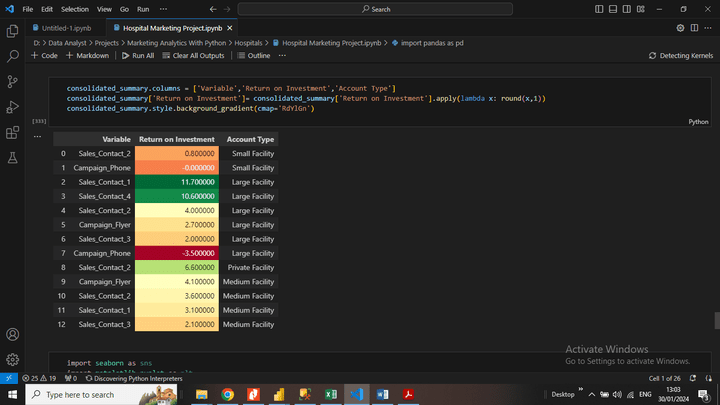Open Excel from taskbar
The image size is (720, 405).
point(331,394)
